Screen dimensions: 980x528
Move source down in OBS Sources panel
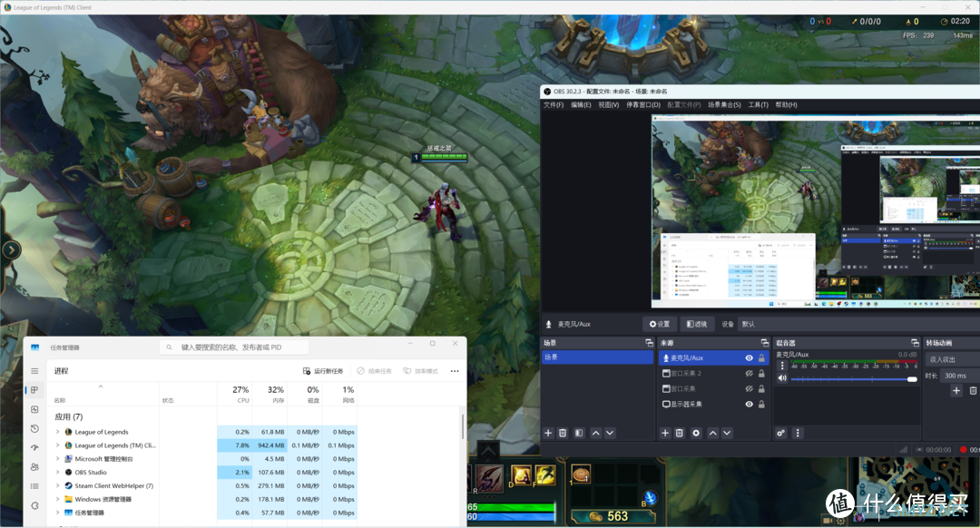coord(727,433)
